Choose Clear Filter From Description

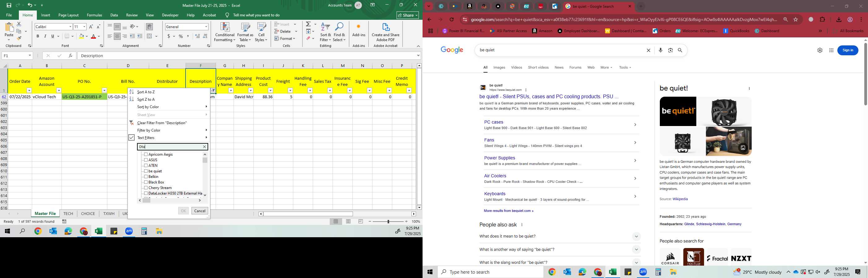point(162,123)
